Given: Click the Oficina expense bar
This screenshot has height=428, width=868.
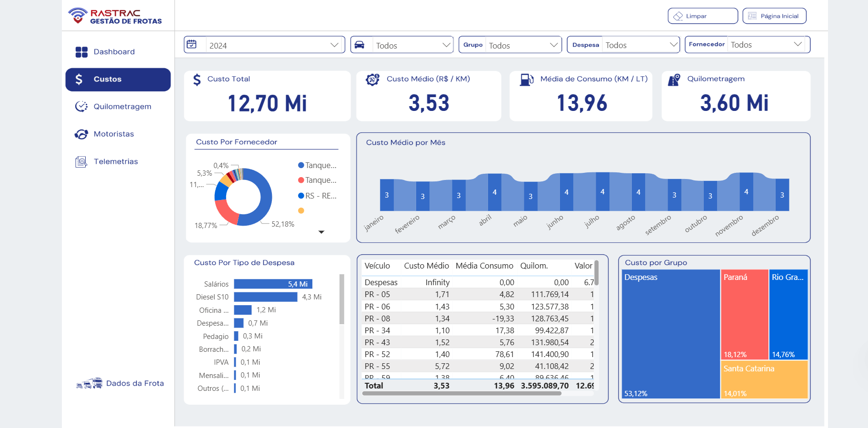Looking at the screenshot, I should coord(243,310).
